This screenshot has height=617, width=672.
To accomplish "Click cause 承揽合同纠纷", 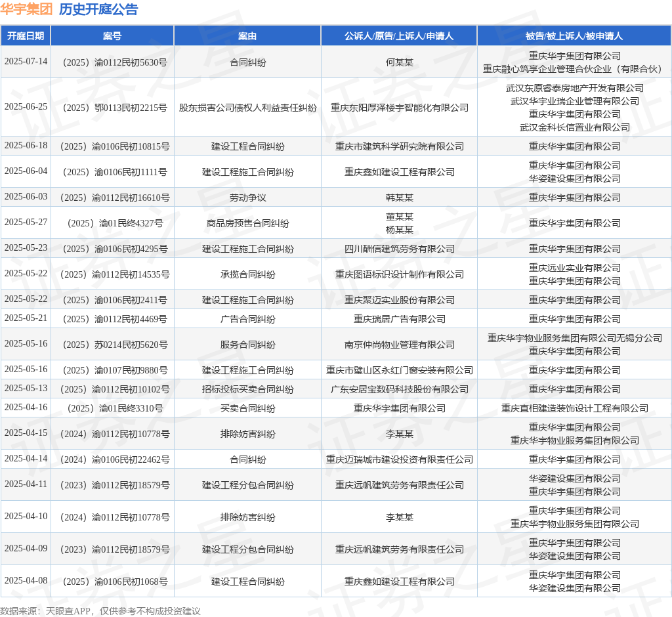I will click(247, 274).
